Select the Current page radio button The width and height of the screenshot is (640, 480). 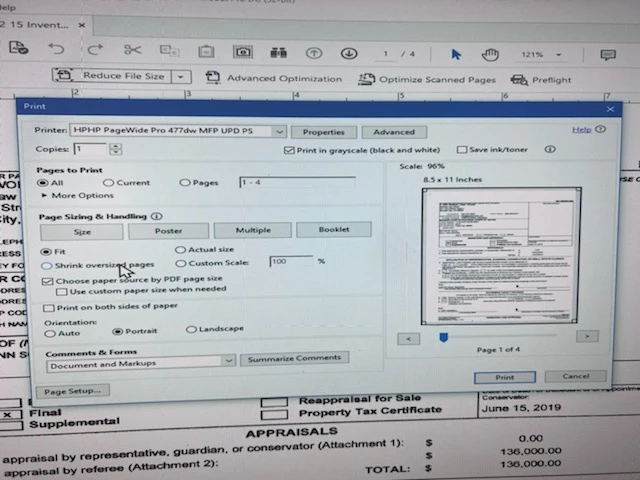pyautogui.click(x=108, y=183)
